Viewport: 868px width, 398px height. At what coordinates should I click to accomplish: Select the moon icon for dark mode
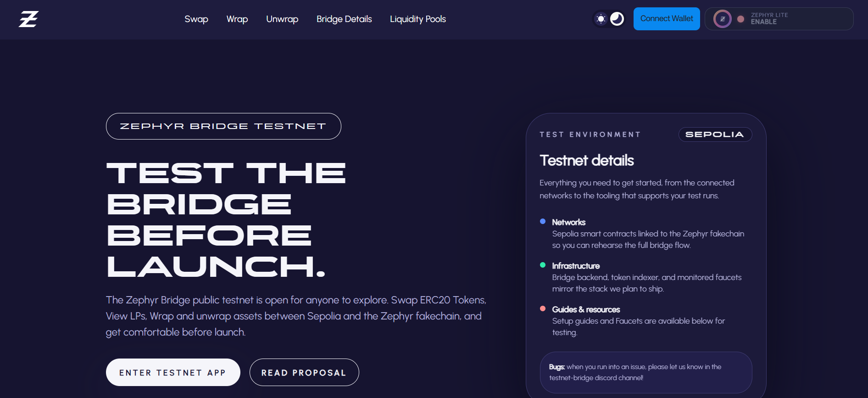pyautogui.click(x=617, y=19)
